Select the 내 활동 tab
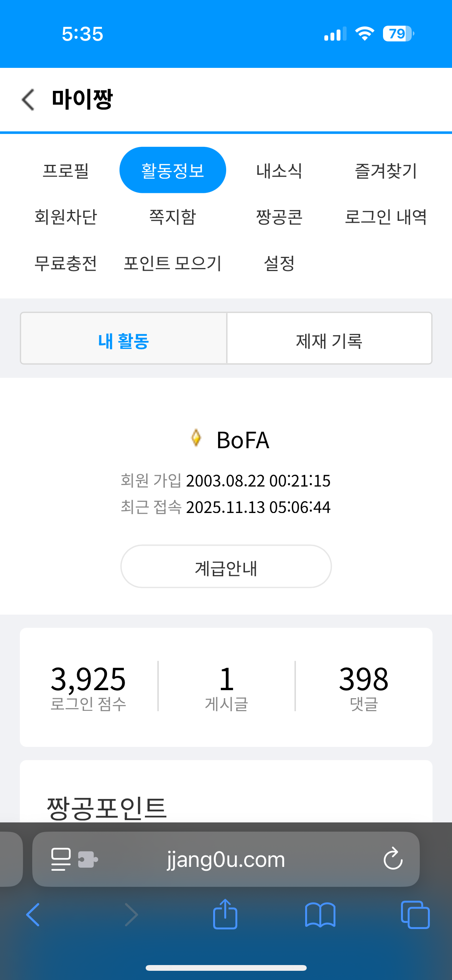The height and width of the screenshot is (980, 452). coord(123,341)
